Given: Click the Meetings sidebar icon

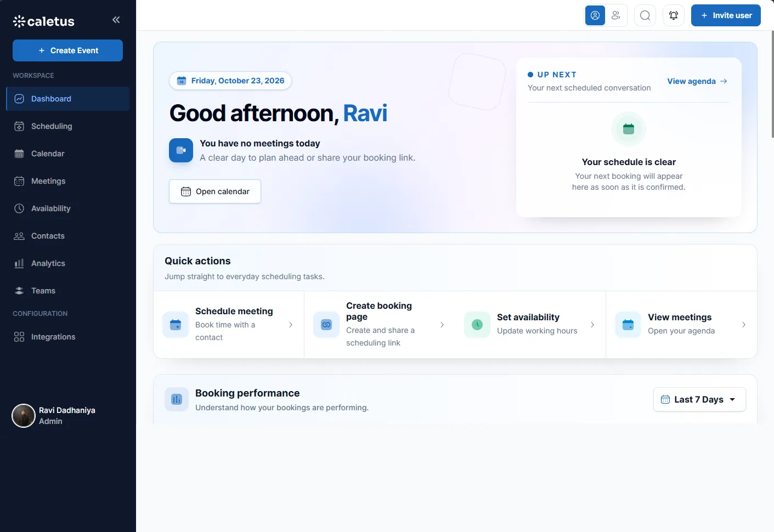Looking at the screenshot, I should (x=19, y=181).
